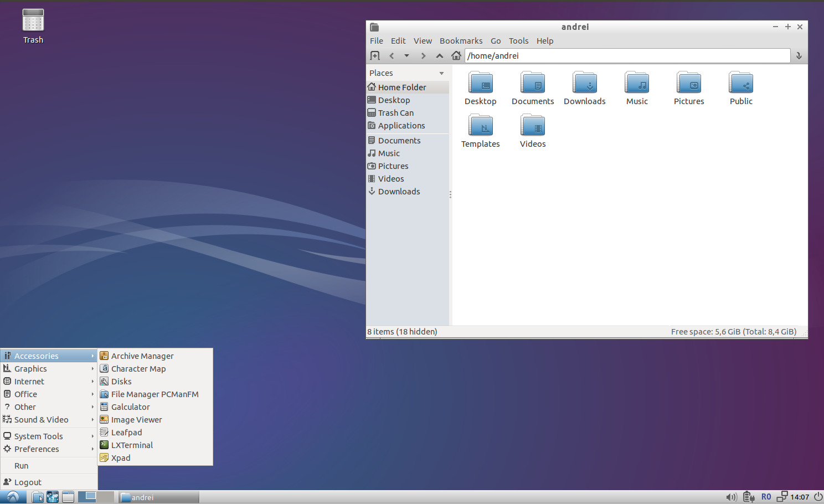Go back using the left arrow button
824x504 pixels.
click(x=392, y=55)
